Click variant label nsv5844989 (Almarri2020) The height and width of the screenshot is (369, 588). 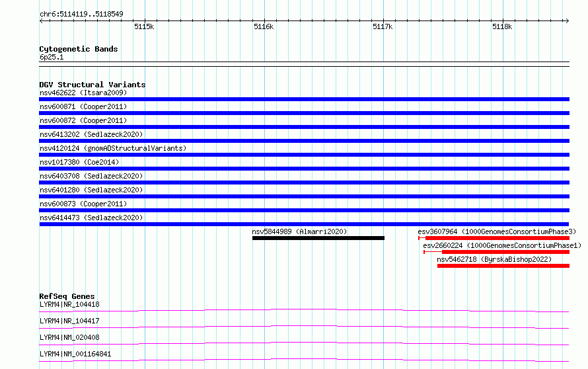(x=299, y=231)
